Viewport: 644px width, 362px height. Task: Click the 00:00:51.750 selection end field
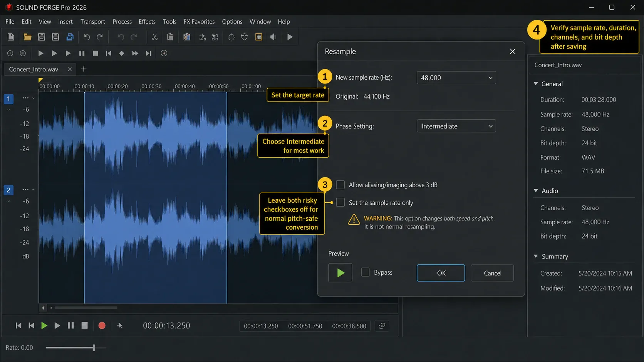pos(305,326)
